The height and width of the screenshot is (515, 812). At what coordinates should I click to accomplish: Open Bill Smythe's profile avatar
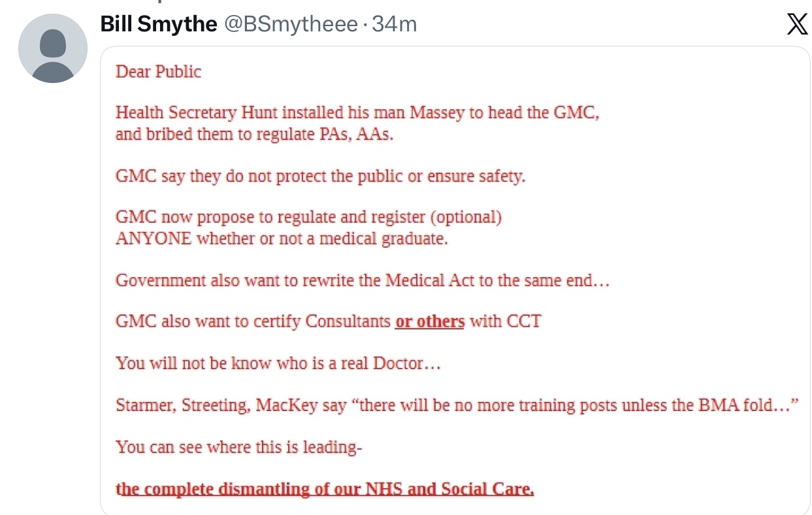pos(53,48)
